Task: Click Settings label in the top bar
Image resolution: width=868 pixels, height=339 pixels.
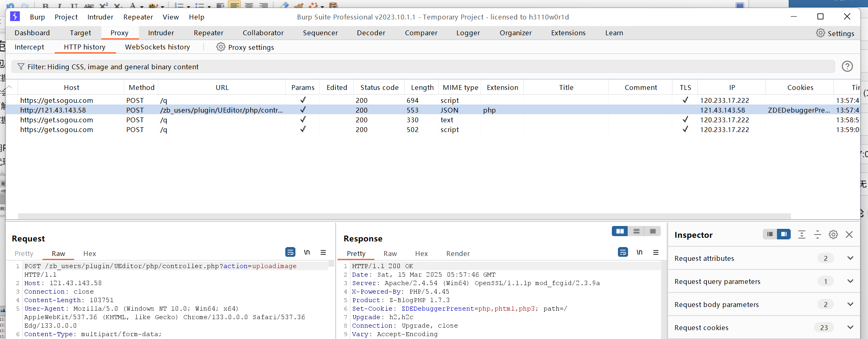Action: [x=841, y=33]
